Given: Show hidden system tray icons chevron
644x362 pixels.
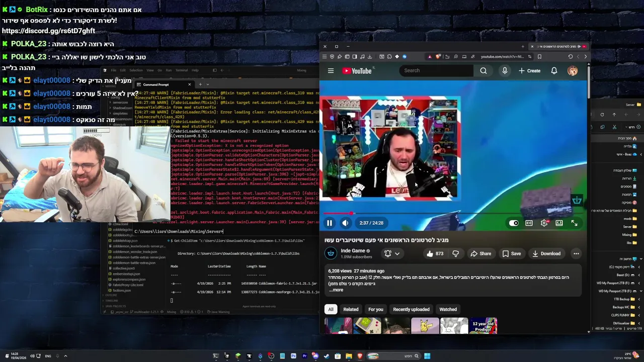Looking at the screenshot, I should pyautogui.click(x=65, y=356).
